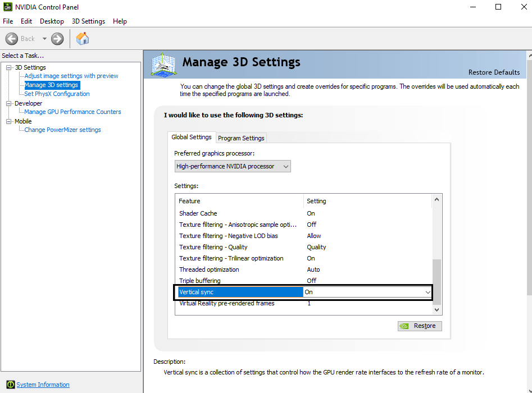Select Texture filtering - Quality row
This screenshot has width=532, height=393.
click(304, 247)
